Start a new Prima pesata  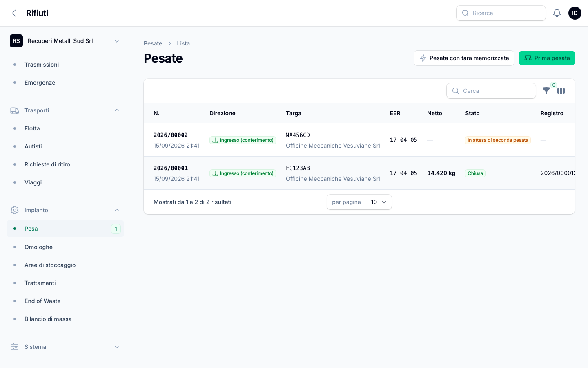[x=547, y=58]
